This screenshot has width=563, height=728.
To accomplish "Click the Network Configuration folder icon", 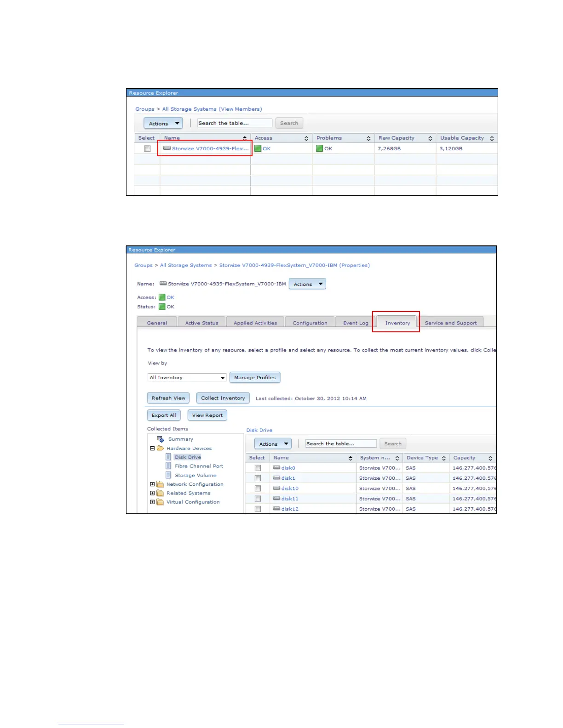I will pos(160,484).
